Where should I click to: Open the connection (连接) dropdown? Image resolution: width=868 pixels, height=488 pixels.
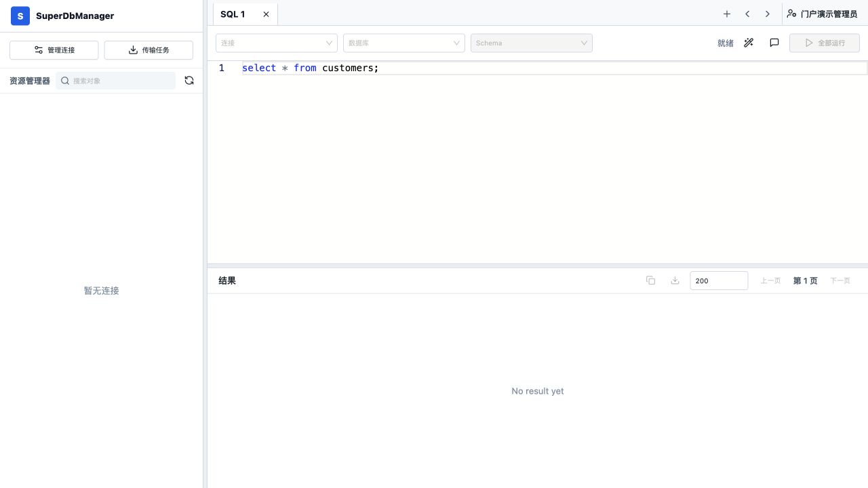pos(277,43)
